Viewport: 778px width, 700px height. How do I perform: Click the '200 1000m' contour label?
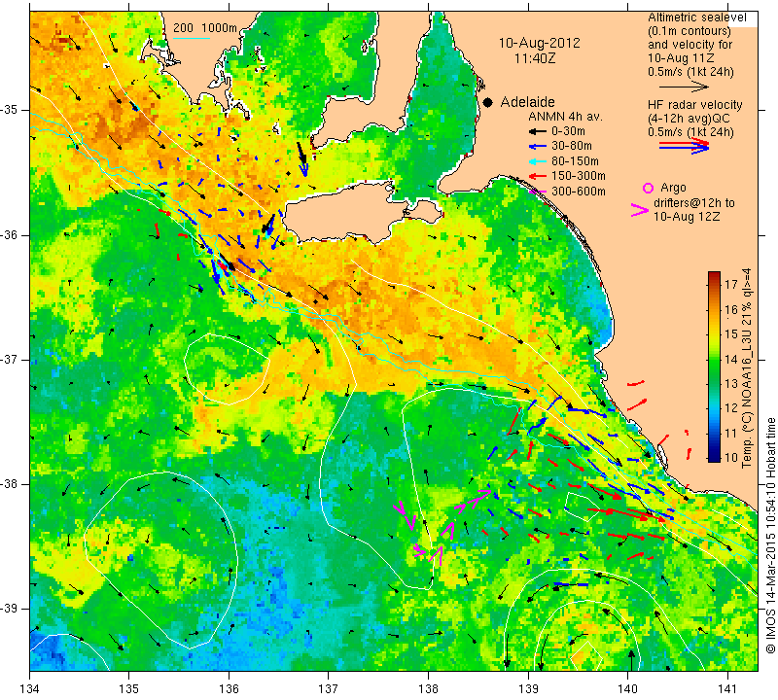205,28
